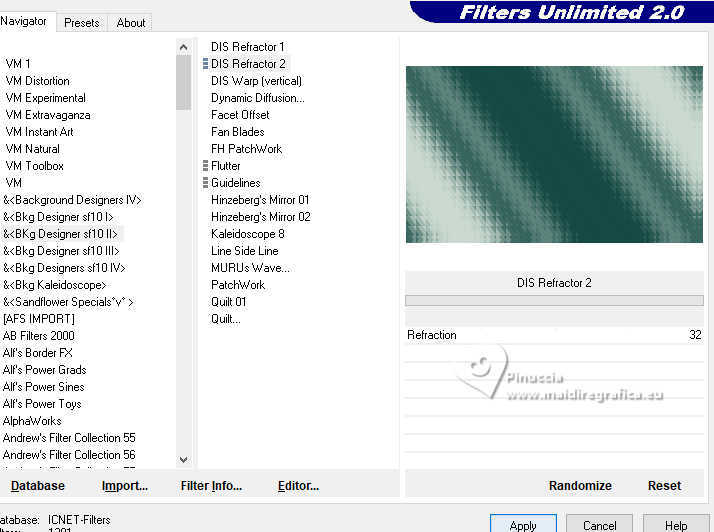Select VM Distortion category

coord(38,81)
